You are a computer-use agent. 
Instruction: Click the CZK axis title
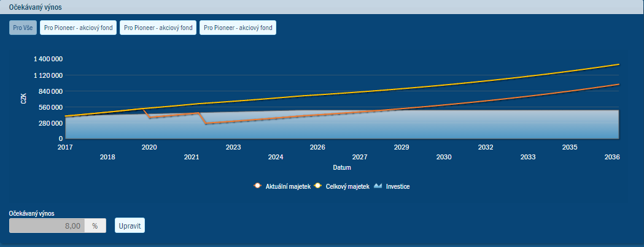[x=23, y=98]
